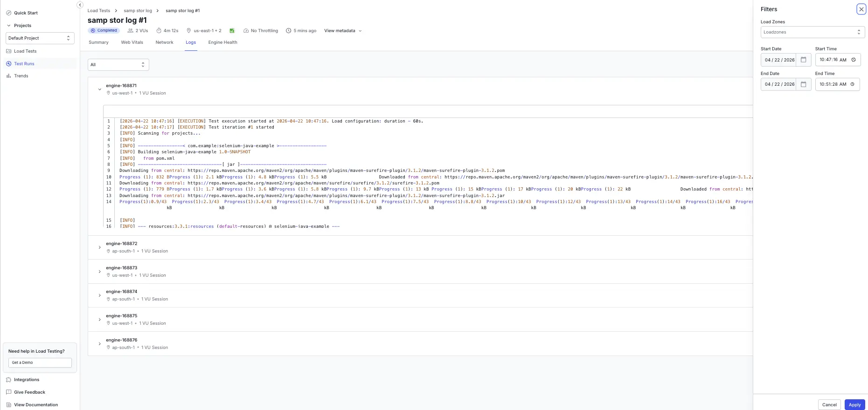868x410 pixels.
Task: Collapse engine-168871 log section
Action: coord(99,89)
